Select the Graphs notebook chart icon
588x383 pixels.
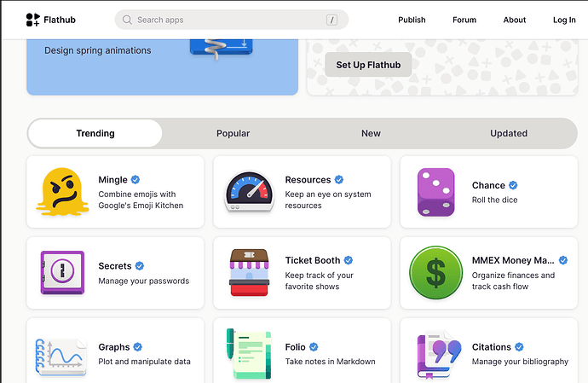tap(61, 357)
